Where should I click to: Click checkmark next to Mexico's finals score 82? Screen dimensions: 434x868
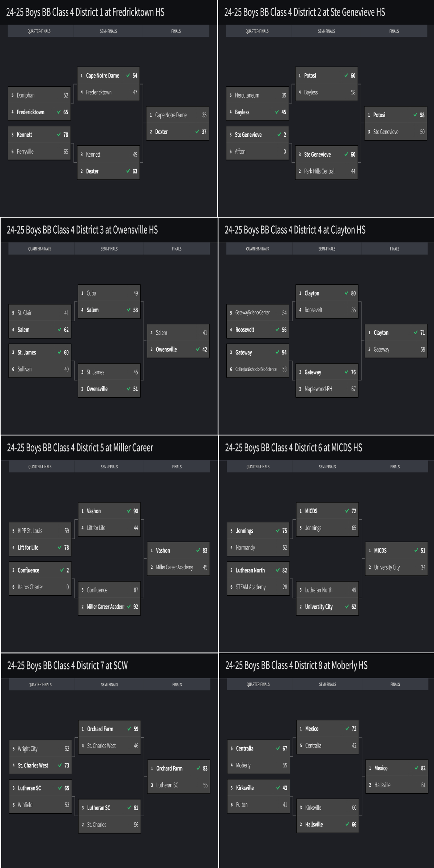416,768
